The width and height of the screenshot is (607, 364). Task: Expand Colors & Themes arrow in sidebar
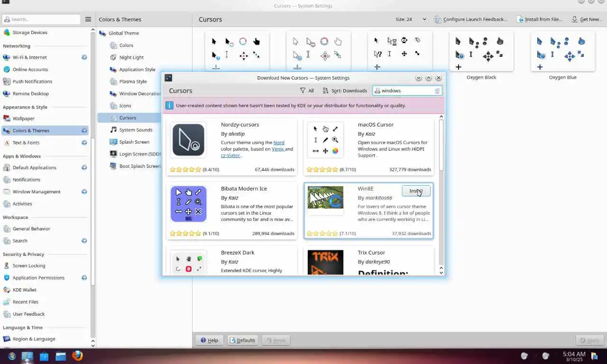click(84, 130)
